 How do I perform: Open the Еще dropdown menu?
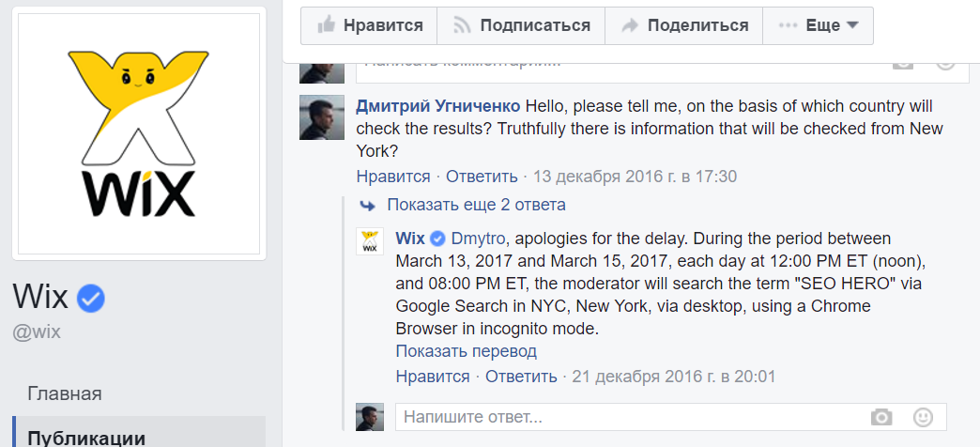(x=819, y=25)
